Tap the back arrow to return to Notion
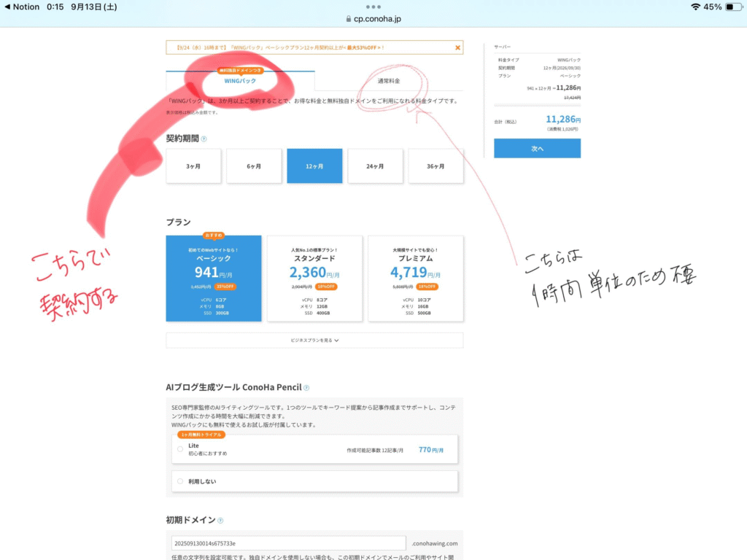 click(7, 7)
